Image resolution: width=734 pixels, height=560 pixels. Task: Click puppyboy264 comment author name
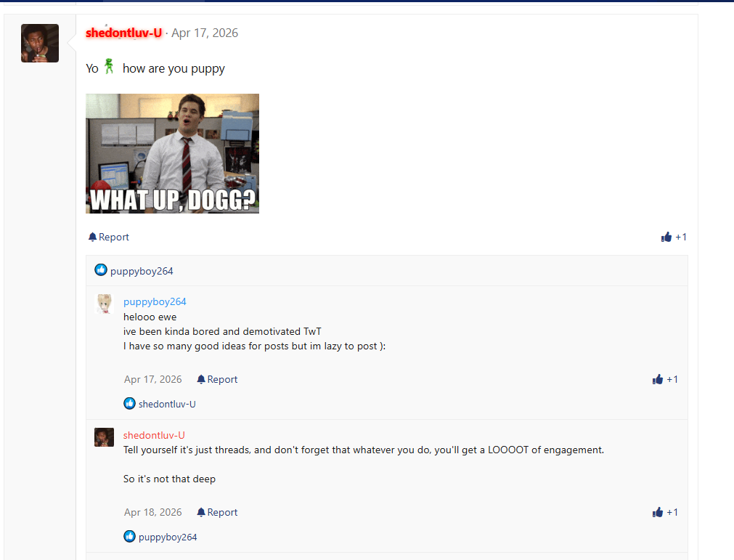tap(155, 301)
